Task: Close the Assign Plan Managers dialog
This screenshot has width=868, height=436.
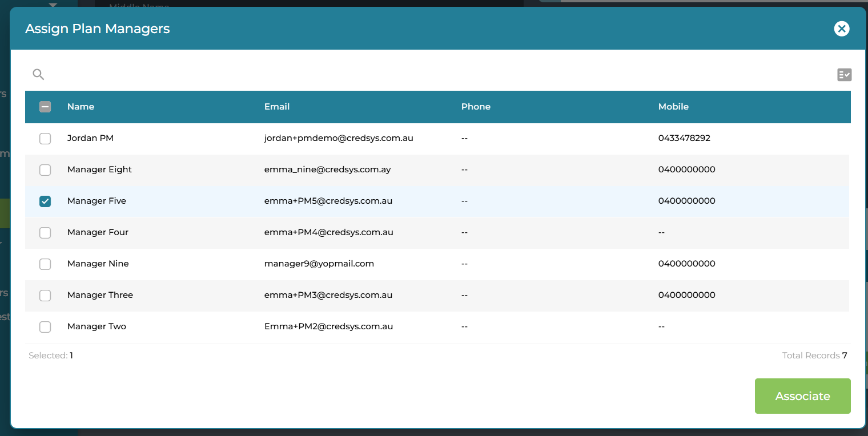Action: pyautogui.click(x=842, y=29)
